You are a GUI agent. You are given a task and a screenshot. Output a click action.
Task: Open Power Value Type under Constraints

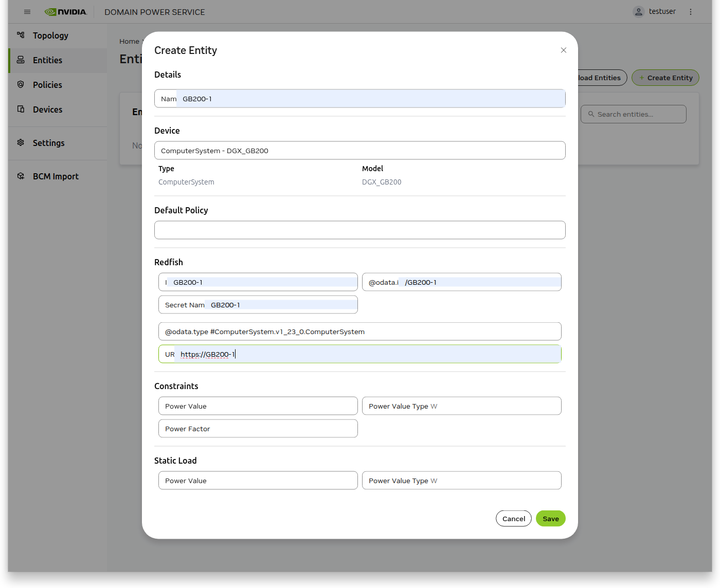461,406
